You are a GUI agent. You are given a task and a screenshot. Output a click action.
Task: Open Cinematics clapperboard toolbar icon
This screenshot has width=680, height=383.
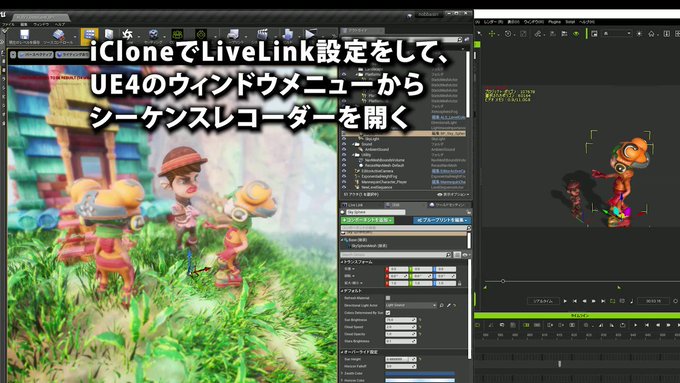click(262, 35)
